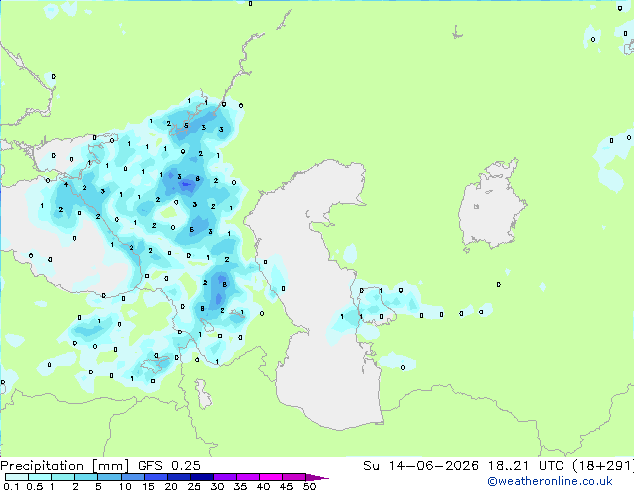Click the 0.1–0.5 mm legend color cell

pyautogui.click(x=17, y=477)
